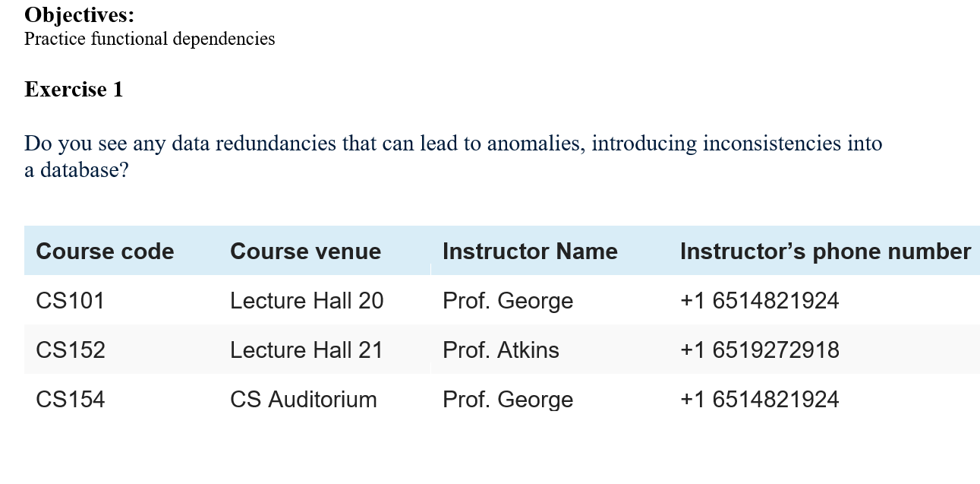
Task: Click the CS154 course code cell
Action: coord(71,400)
